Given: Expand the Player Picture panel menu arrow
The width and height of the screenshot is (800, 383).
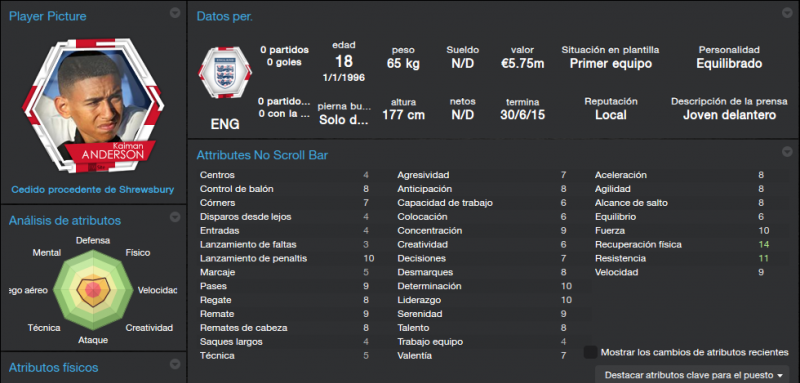Looking at the screenshot, I should coord(175,13).
